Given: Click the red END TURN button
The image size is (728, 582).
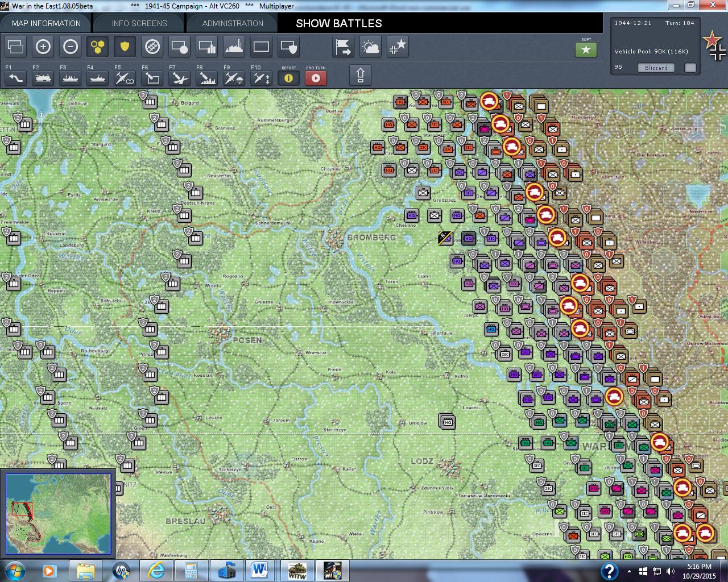Looking at the screenshot, I should (x=316, y=78).
